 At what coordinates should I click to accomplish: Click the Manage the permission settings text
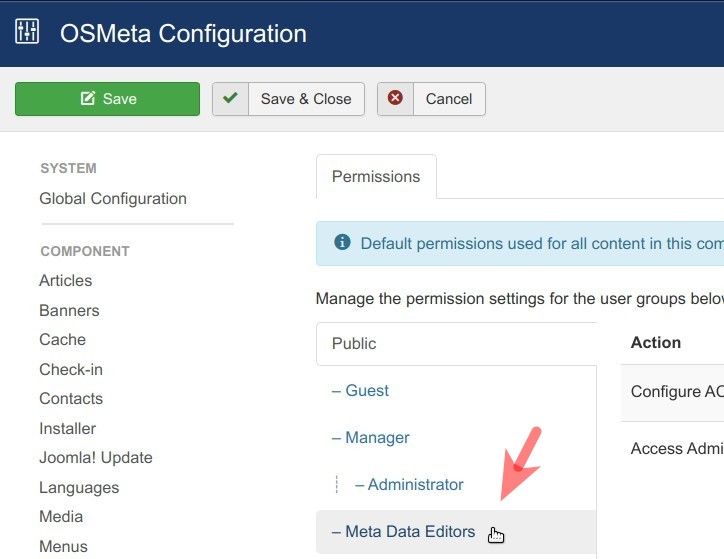click(520, 299)
